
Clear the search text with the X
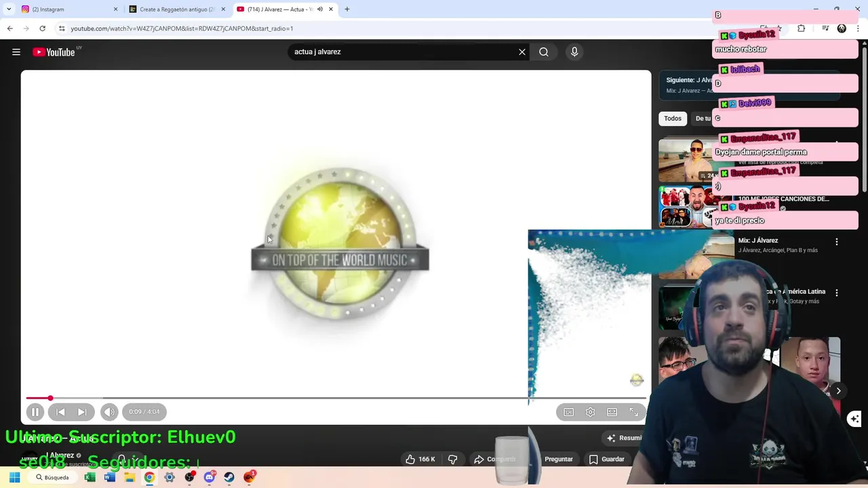(522, 52)
